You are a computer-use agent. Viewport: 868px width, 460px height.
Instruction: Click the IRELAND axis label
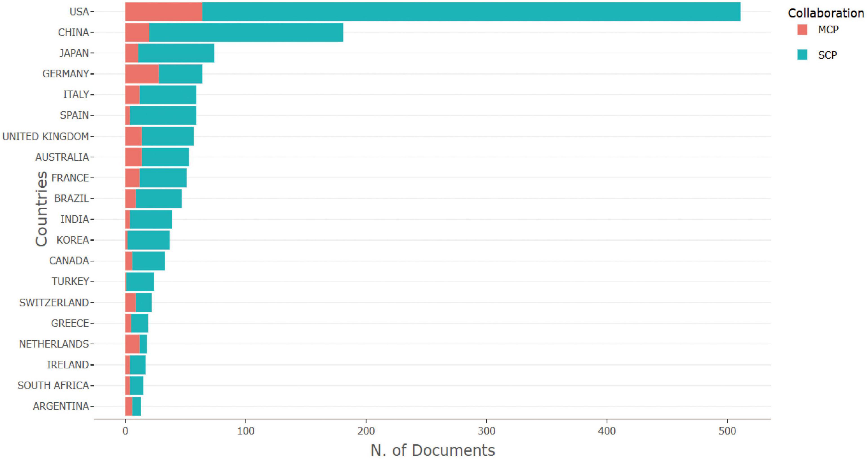click(x=68, y=365)
